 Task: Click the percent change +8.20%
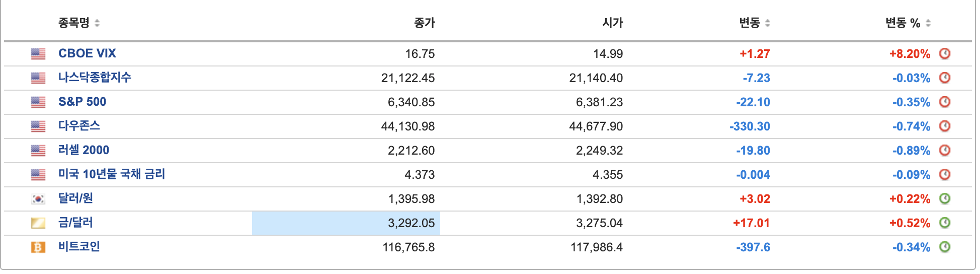point(910,54)
